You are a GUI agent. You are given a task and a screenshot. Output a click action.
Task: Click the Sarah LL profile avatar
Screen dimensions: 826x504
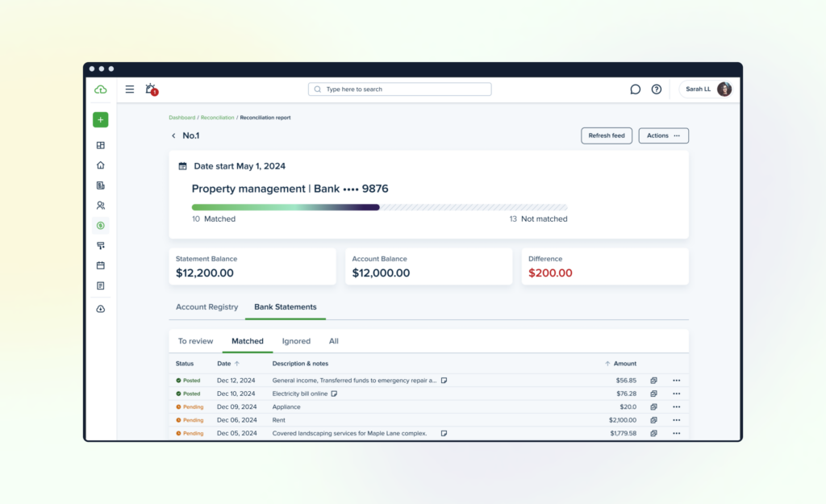click(724, 89)
